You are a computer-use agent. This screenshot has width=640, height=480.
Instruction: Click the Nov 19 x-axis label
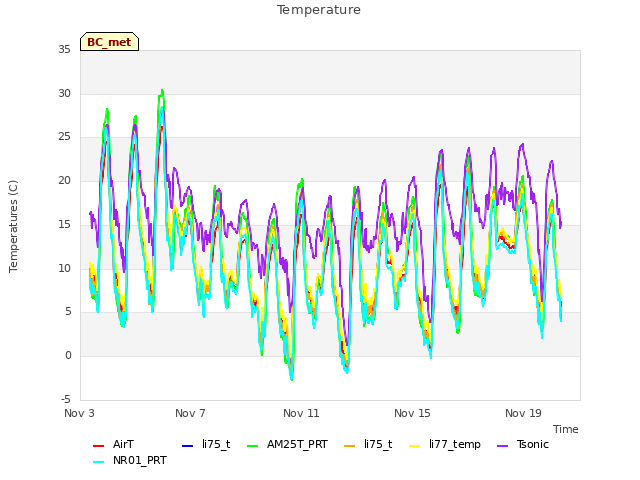(x=523, y=413)
